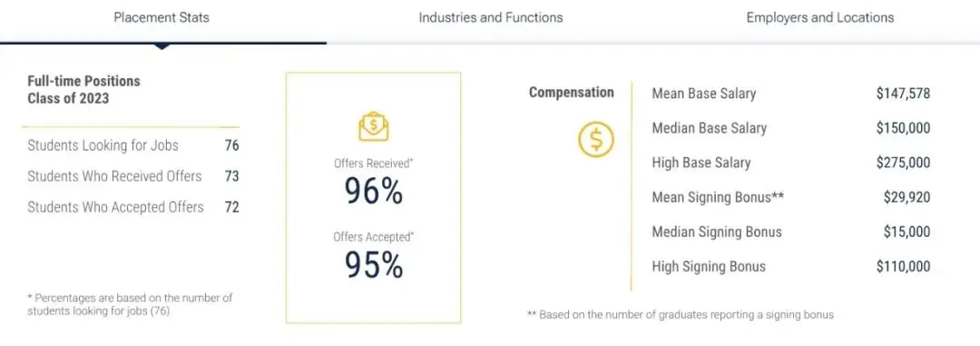The image size is (980, 346).
Task: Click the Full-time Positions Class of 2023 heading
Action: (x=83, y=90)
